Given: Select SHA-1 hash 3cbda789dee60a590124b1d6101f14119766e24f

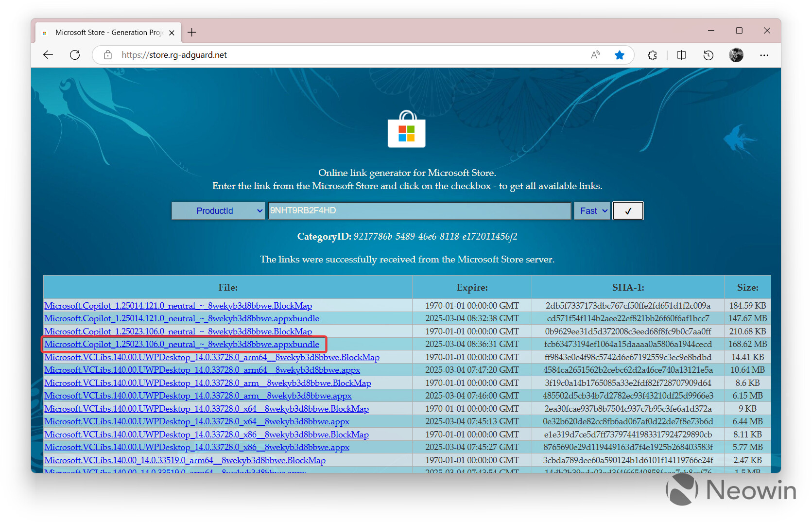Looking at the screenshot, I should [628, 460].
